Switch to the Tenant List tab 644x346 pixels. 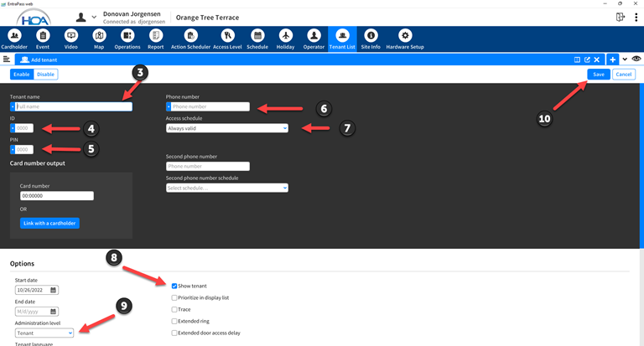coord(341,39)
